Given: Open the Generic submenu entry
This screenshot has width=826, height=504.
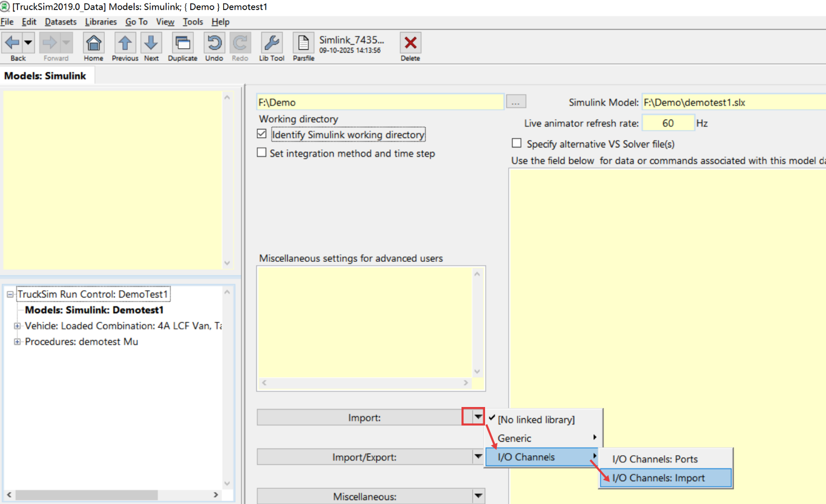Looking at the screenshot, I should pos(543,438).
